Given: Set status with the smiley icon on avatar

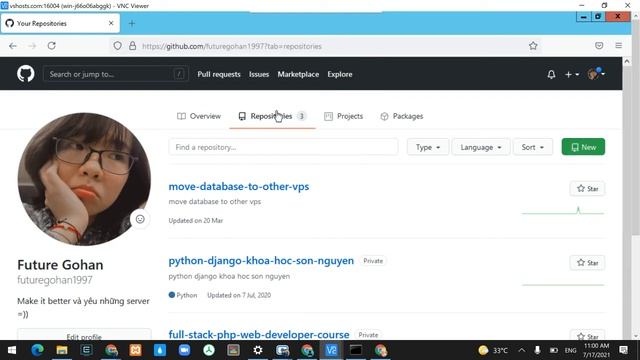Looking at the screenshot, I should (x=140, y=219).
